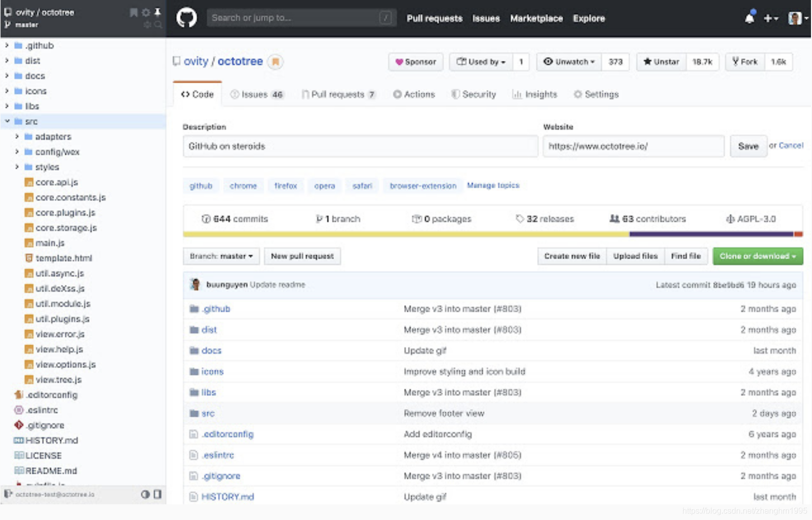
Task: Toggle the pin icon for Octotree sidebar
Action: point(158,12)
